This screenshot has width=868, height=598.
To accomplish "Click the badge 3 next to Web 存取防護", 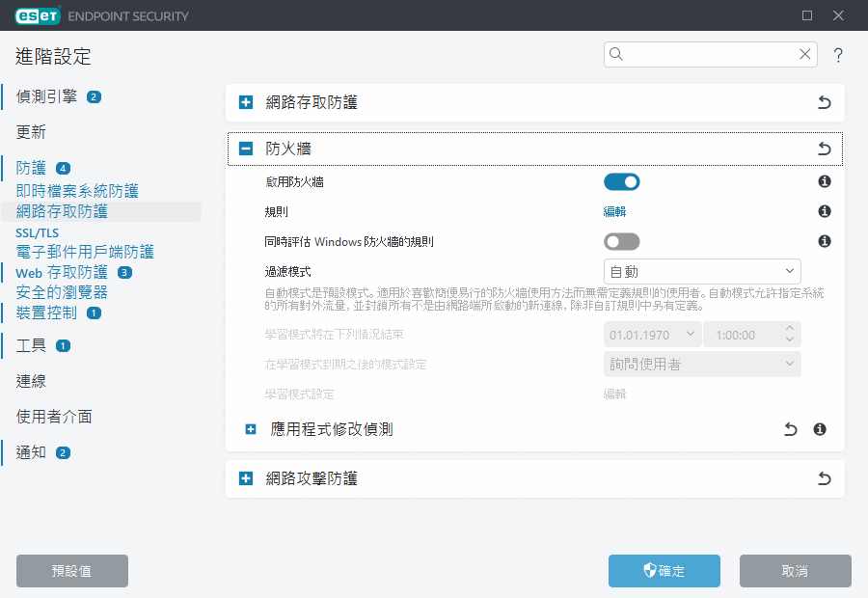I will pyautogui.click(x=125, y=272).
